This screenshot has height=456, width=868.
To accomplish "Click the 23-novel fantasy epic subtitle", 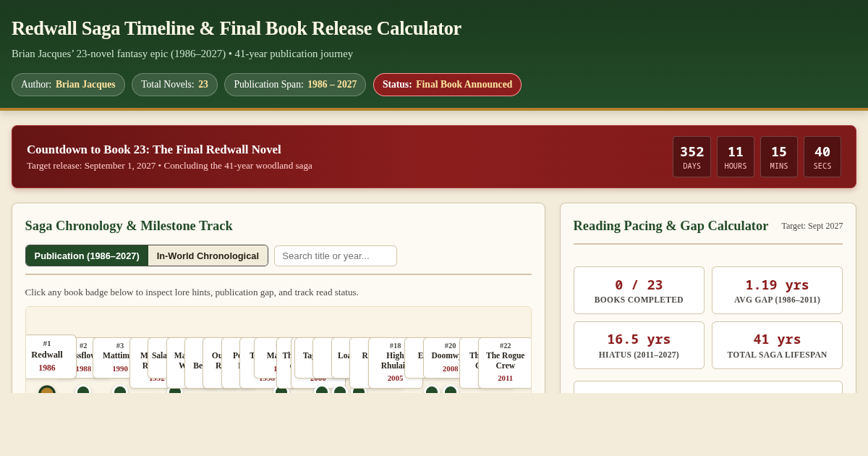I will pos(182,54).
